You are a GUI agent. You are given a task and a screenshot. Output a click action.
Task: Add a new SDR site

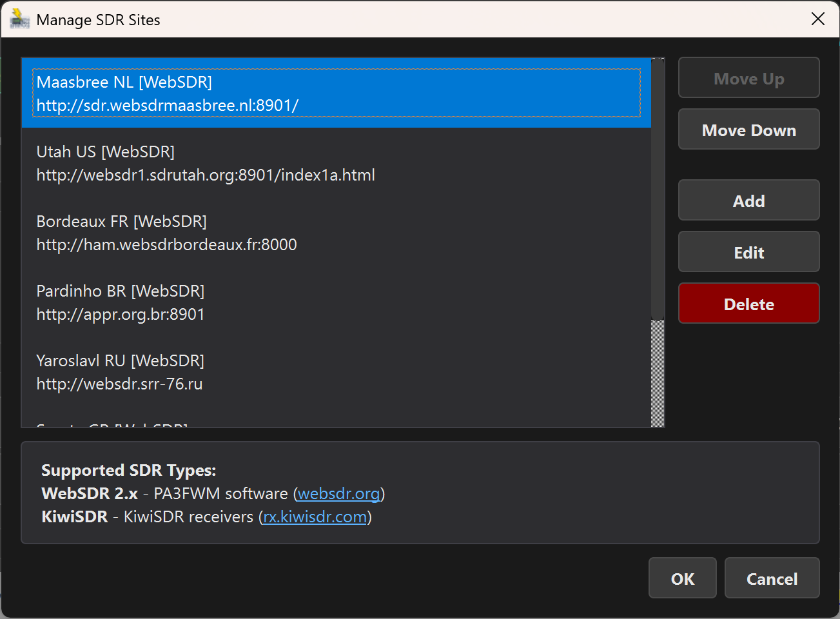coord(748,200)
